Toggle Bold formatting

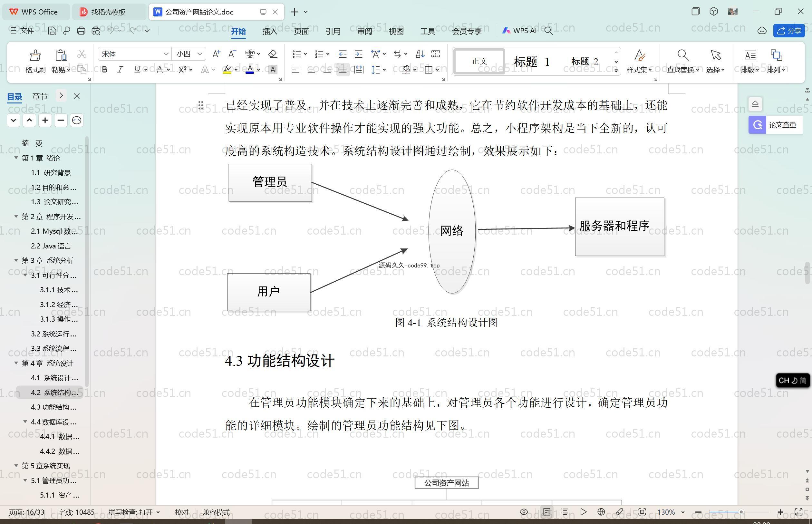click(105, 70)
